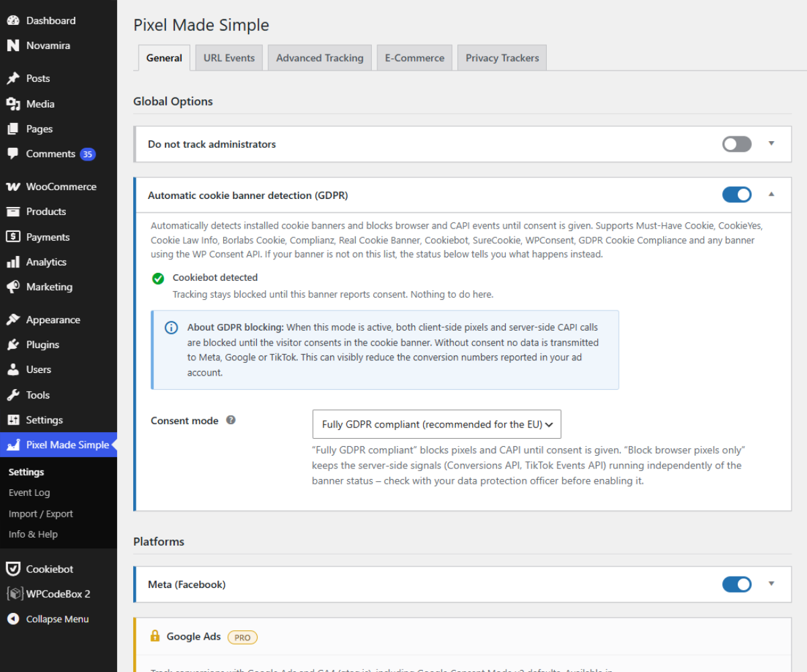This screenshot has height=672, width=807.
Task: Click the Novamira menu label
Action: pos(48,46)
